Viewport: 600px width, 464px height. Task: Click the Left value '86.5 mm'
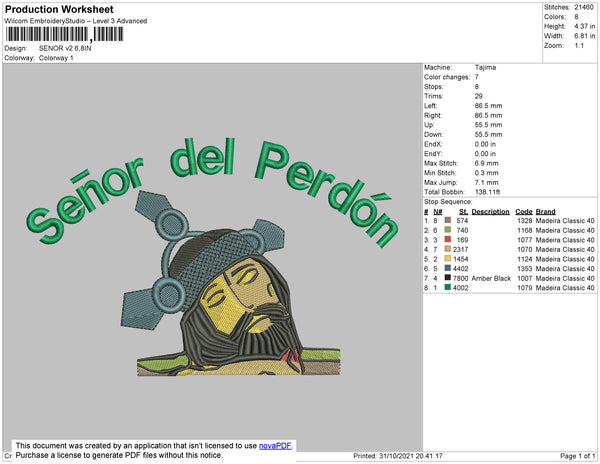coord(488,106)
